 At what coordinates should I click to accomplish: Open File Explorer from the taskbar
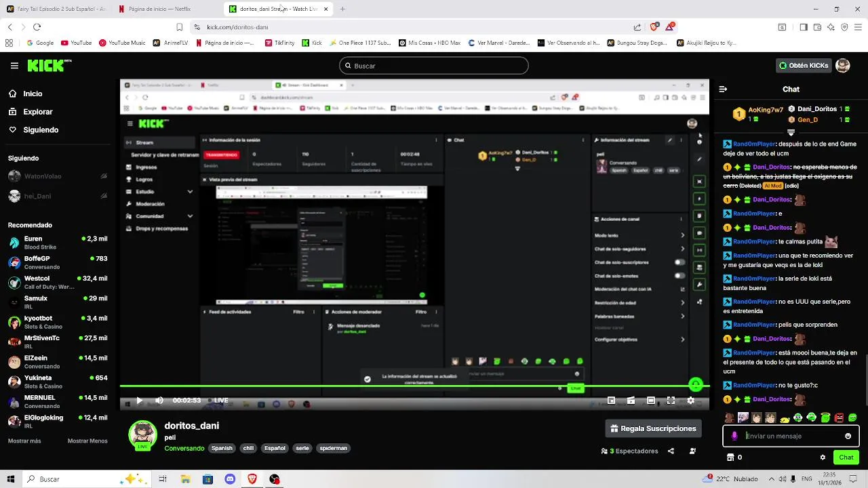(x=185, y=479)
